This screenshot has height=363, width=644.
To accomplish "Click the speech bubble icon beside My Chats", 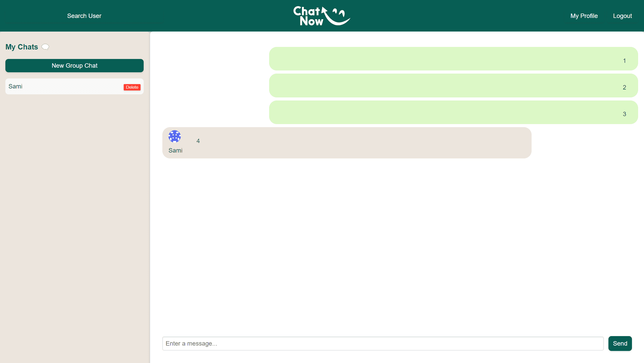I will [x=45, y=47].
